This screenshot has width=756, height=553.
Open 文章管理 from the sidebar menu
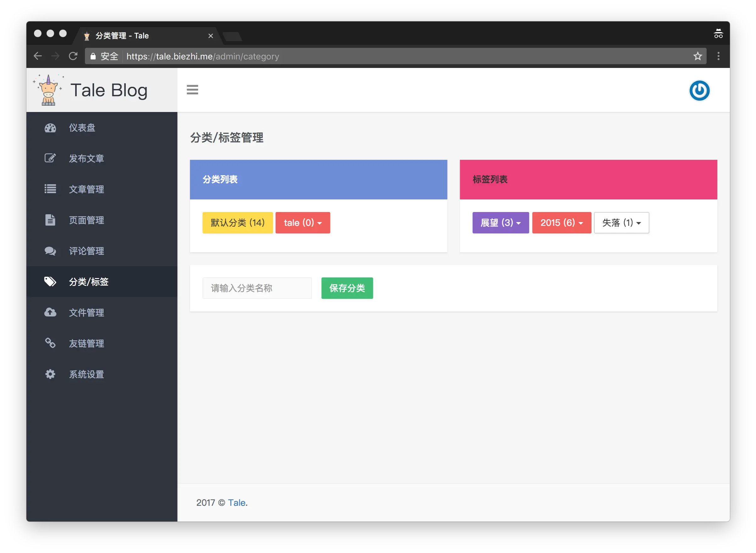(x=86, y=189)
